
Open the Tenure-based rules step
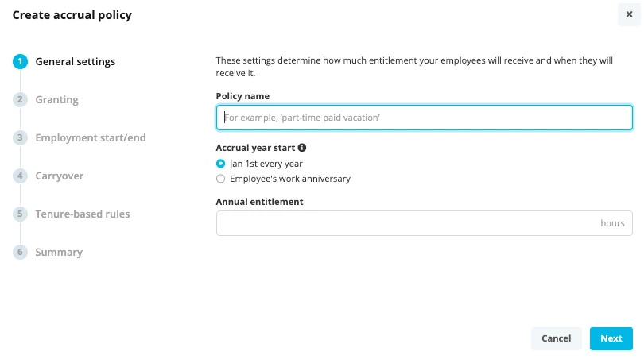(83, 214)
